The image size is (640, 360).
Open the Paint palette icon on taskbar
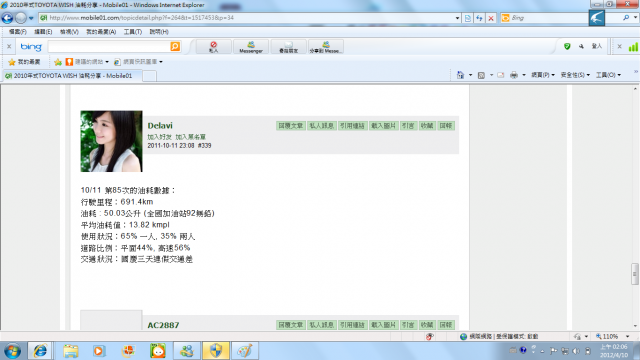click(x=245, y=351)
